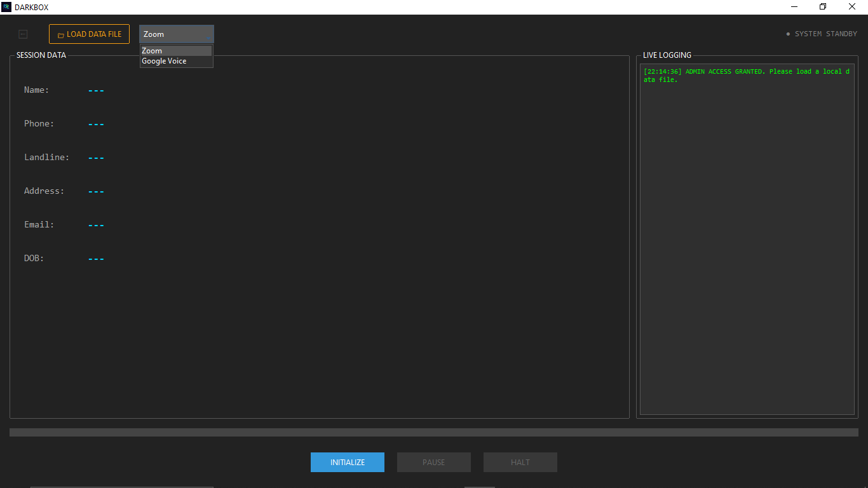Restore down the DARKBOX window

pos(823,7)
